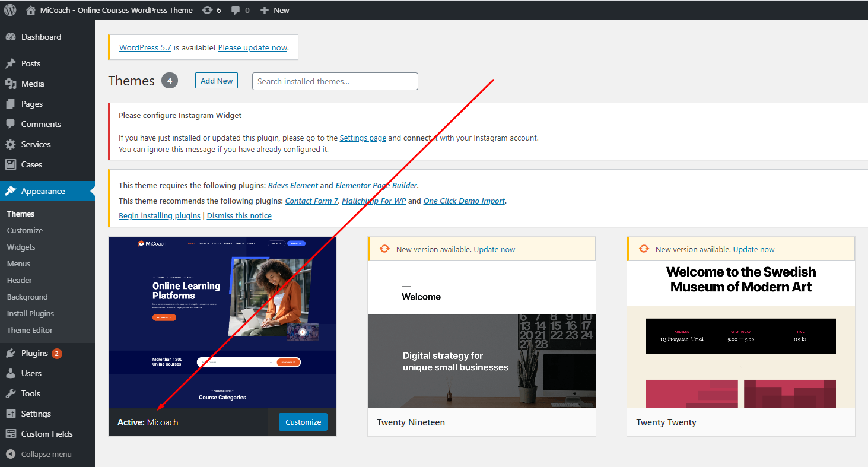The image size is (868, 467).
Task: Click the Tools wrench icon
Action: (11, 393)
